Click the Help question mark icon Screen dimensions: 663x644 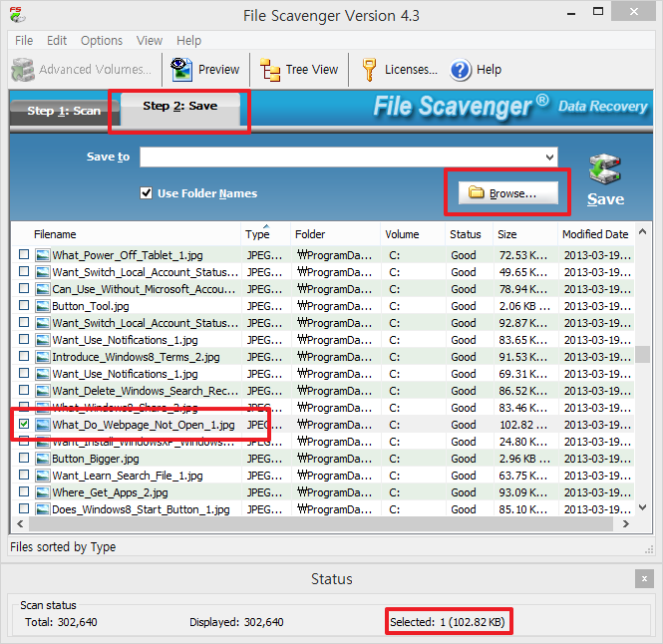(x=460, y=70)
